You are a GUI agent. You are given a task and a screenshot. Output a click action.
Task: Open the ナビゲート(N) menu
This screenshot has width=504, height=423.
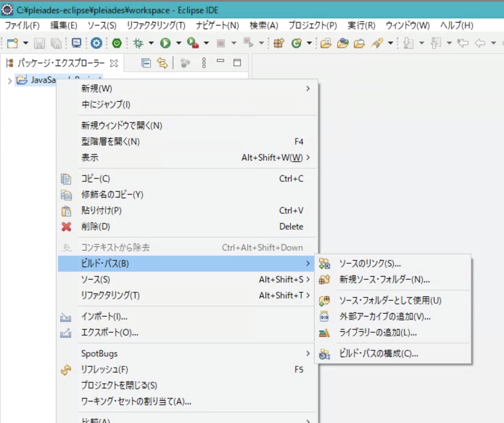click(218, 25)
